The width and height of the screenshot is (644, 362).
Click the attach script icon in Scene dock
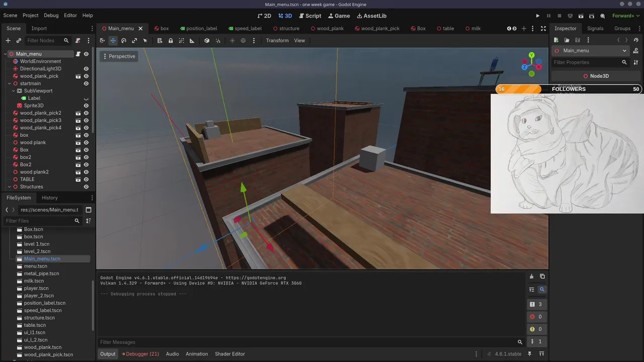pos(78,40)
